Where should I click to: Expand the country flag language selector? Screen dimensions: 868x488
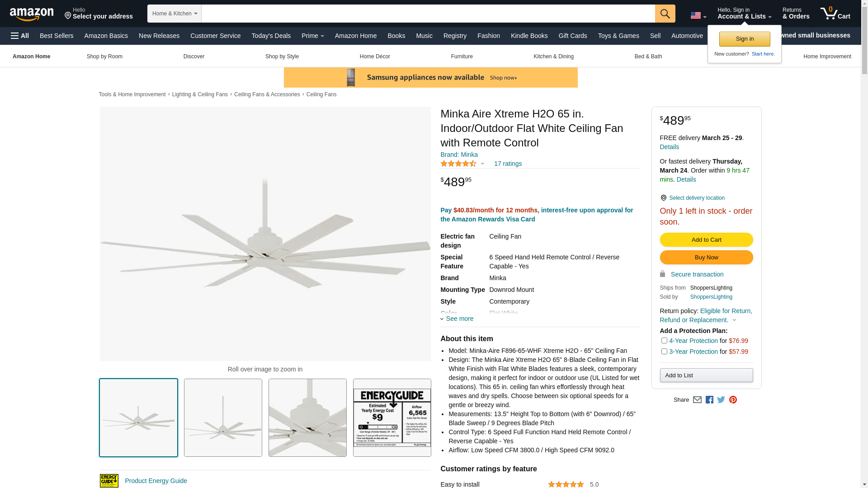pyautogui.click(x=698, y=16)
